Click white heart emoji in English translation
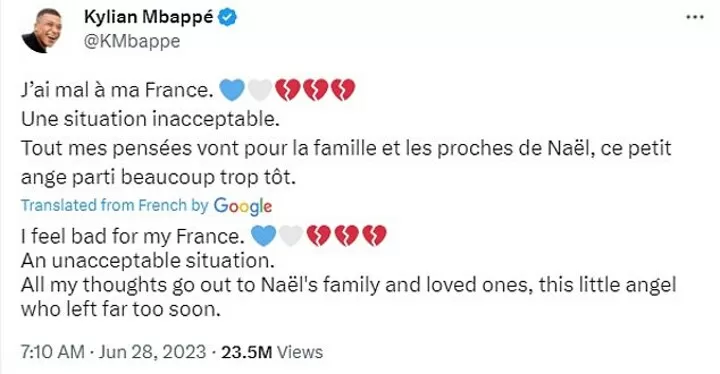The width and height of the screenshot is (720, 374). [291, 236]
